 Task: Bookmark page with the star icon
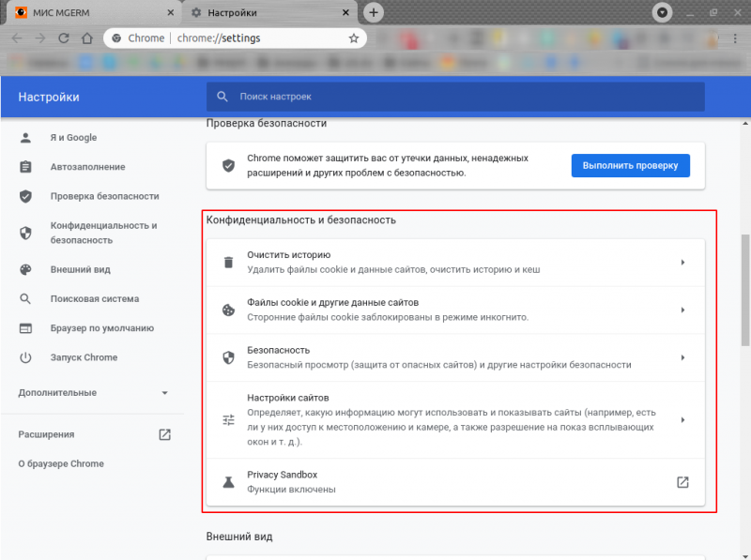[x=354, y=38]
